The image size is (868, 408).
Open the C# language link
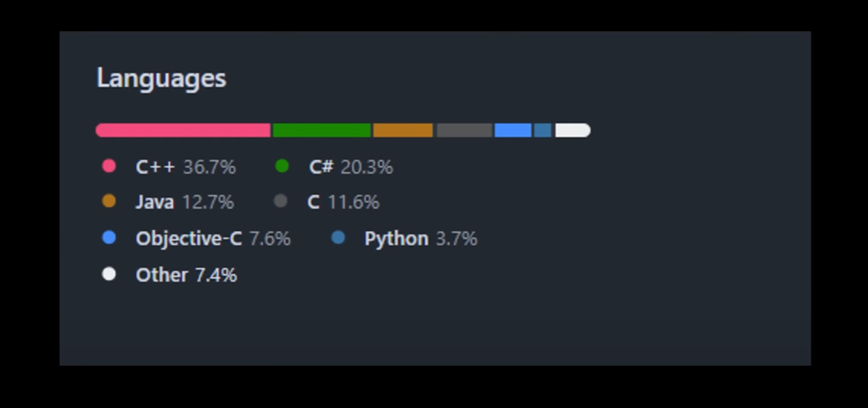pyautogui.click(x=351, y=167)
